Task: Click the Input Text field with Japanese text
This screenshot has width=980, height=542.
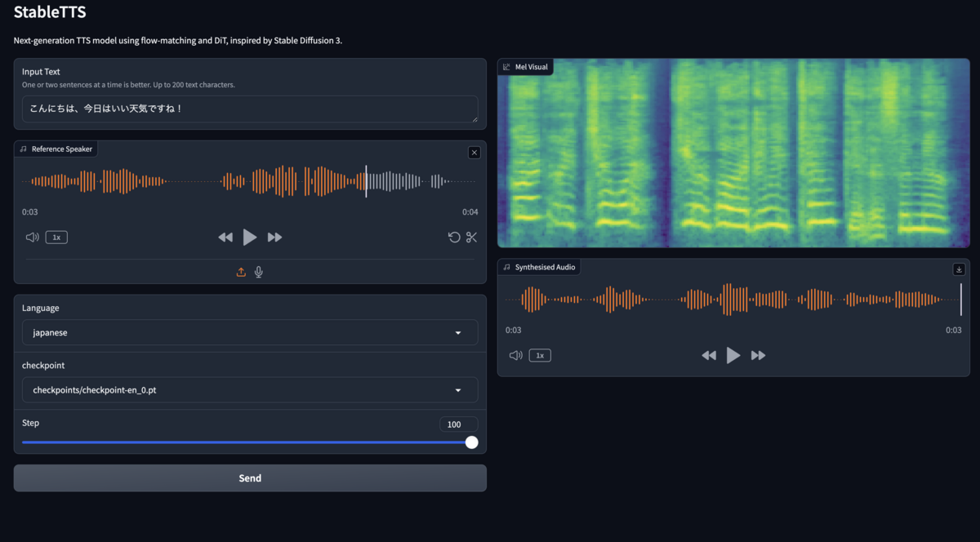Action: (x=250, y=109)
